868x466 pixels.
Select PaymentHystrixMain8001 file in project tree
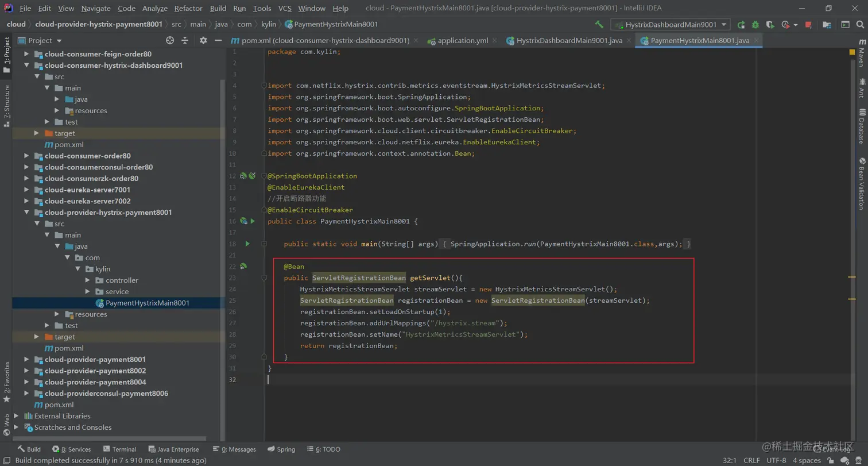147,303
